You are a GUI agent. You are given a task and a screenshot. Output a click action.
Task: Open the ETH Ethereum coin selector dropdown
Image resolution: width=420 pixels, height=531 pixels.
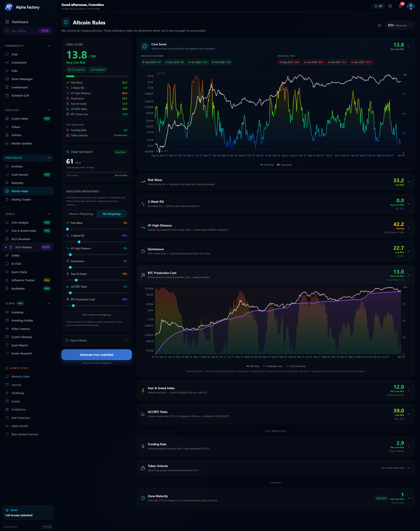click(400, 25)
